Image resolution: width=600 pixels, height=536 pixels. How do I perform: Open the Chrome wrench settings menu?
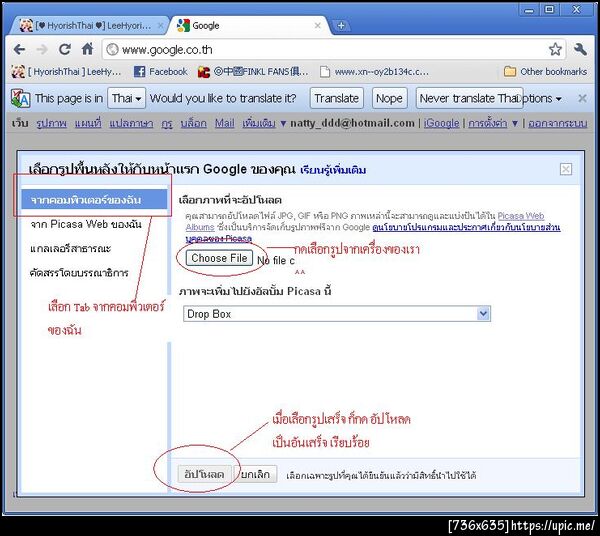tap(580, 49)
